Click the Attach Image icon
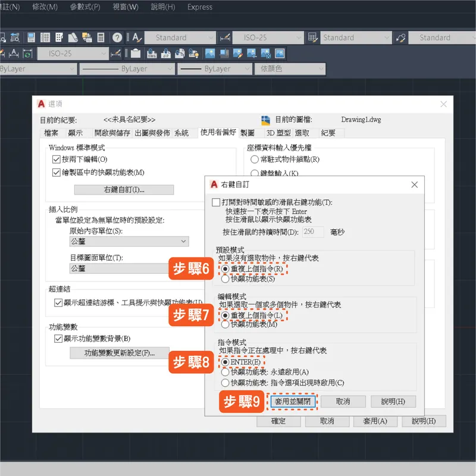 (x=210, y=54)
